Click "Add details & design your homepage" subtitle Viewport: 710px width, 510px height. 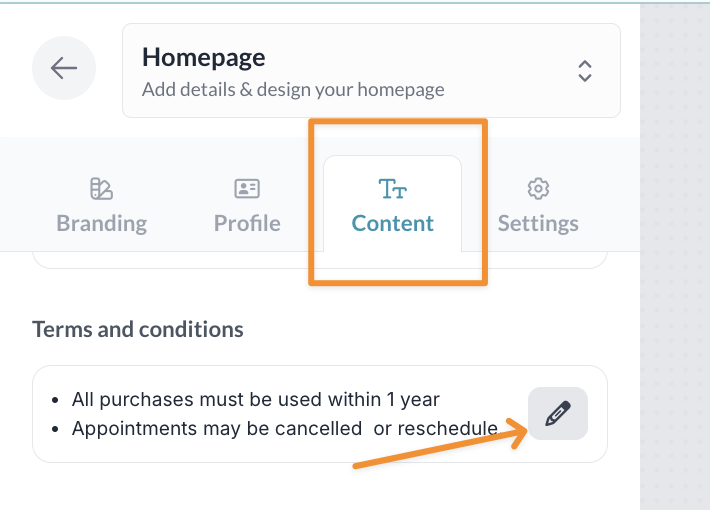pos(293,90)
